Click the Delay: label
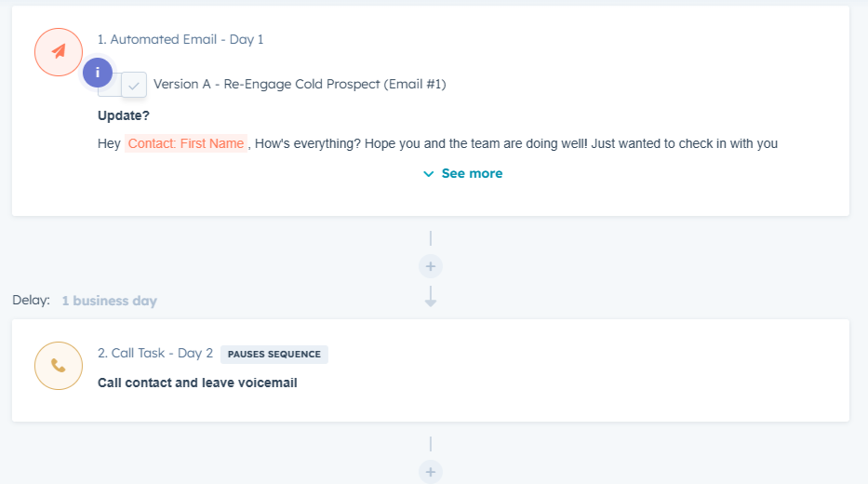 point(31,301)
